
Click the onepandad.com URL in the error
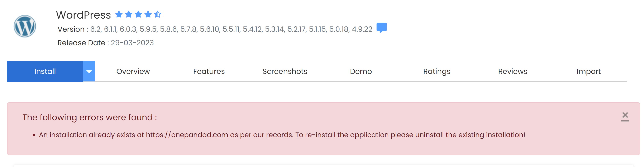tap(187, 135)
